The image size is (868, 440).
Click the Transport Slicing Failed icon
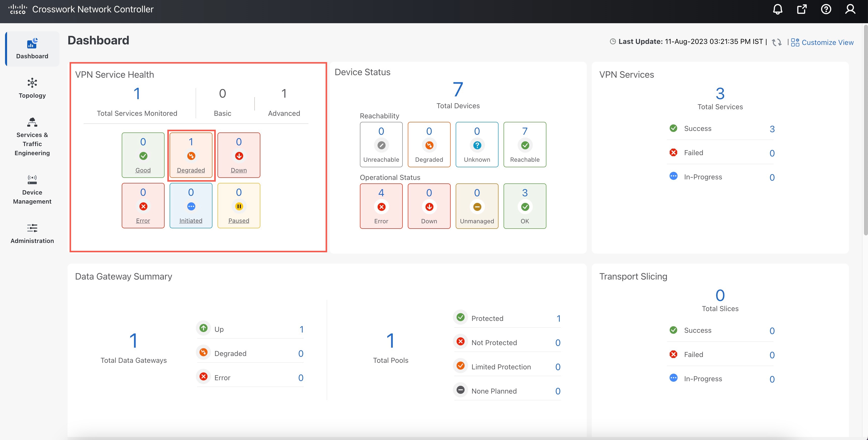coord(673,354)
